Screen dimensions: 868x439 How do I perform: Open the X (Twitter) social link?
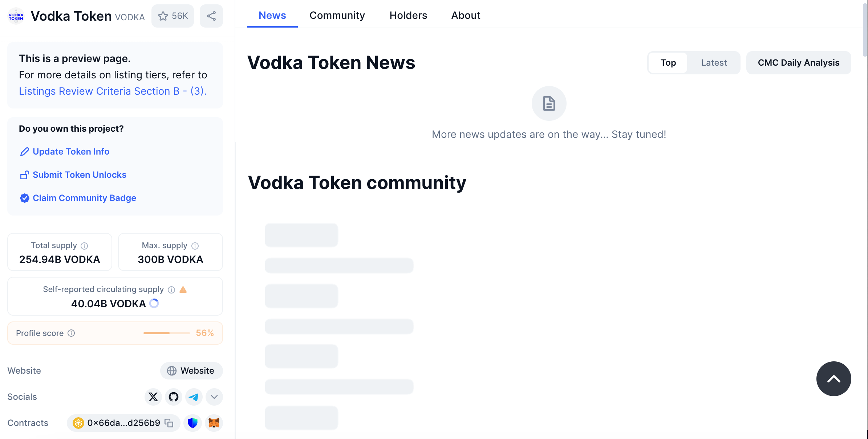click(x=153, y=397)
